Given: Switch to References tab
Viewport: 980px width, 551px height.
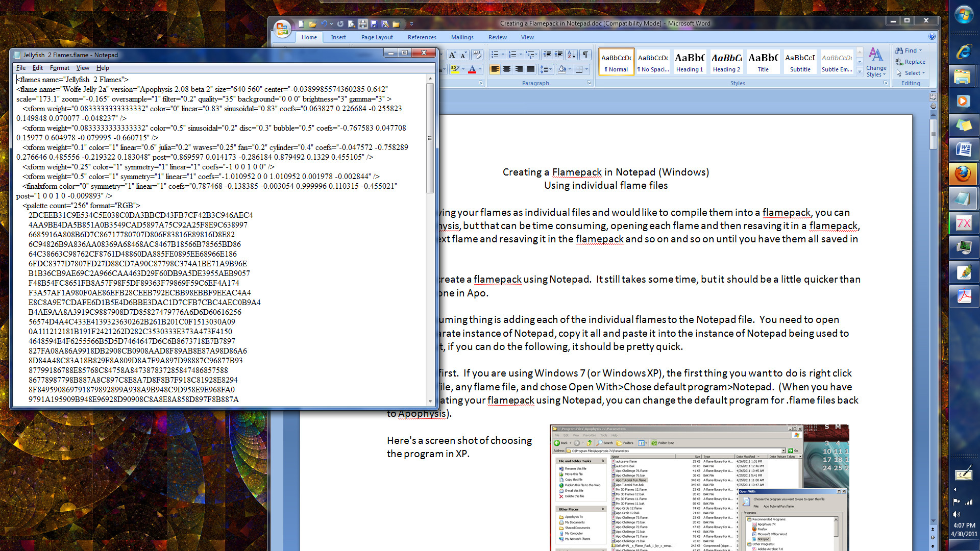Looking at the screenshot, I should [422, 37].
